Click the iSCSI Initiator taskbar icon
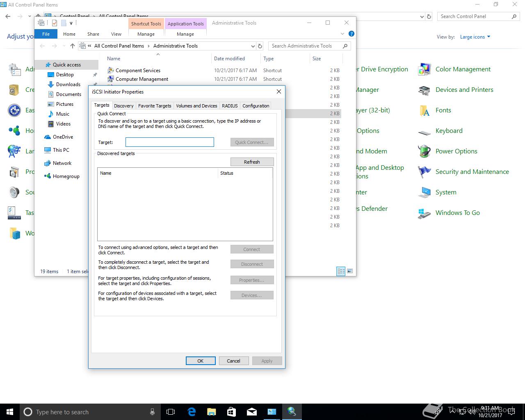 click(x=292, y=412)
